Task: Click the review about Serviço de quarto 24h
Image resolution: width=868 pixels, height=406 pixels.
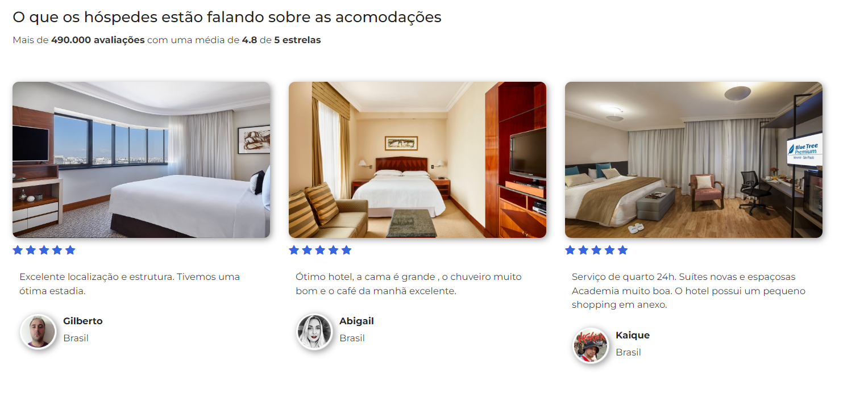Action: click(x=688, y=291)
